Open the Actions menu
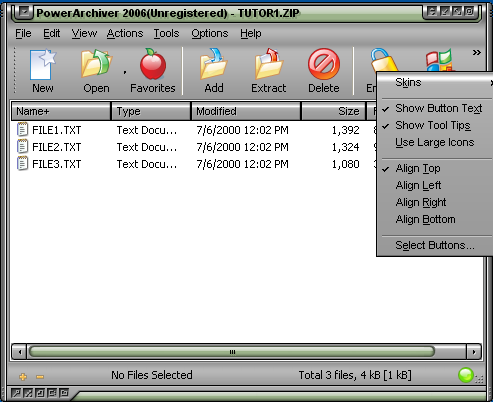 (x=125, y=33)
